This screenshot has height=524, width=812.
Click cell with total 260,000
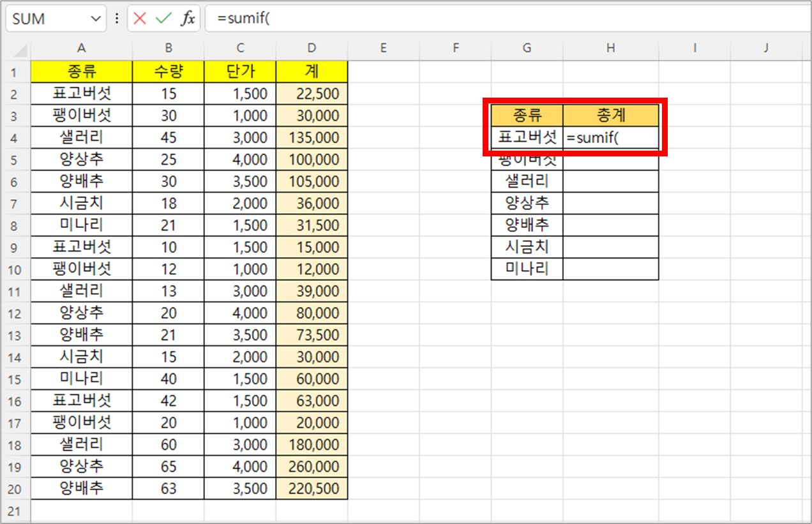coord(312,467)
